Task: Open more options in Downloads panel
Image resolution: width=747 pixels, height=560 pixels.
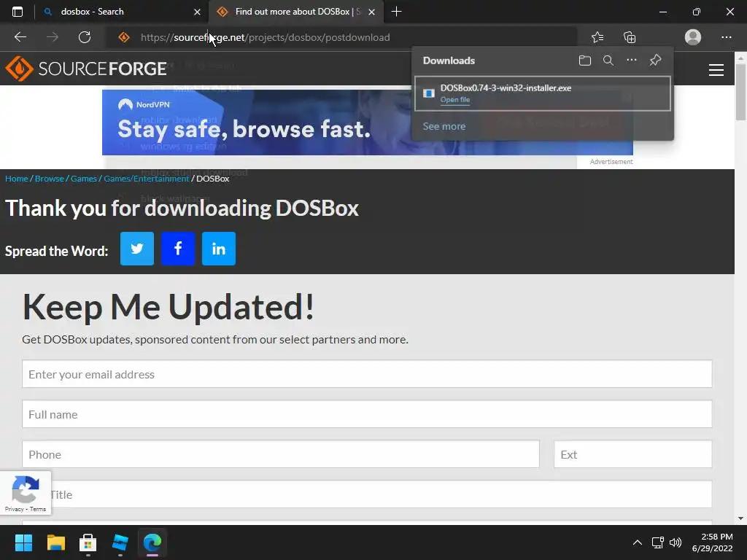Action: pos(632,60)
